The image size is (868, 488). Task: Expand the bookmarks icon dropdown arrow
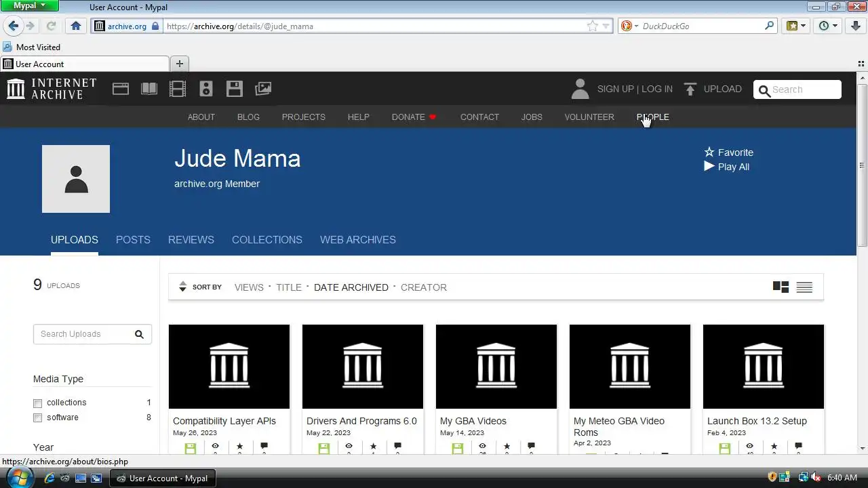coord(804,26)
